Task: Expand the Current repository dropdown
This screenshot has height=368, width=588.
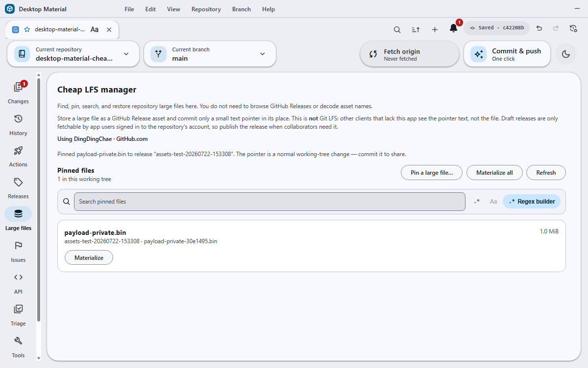Action: (x=73, y=54)
